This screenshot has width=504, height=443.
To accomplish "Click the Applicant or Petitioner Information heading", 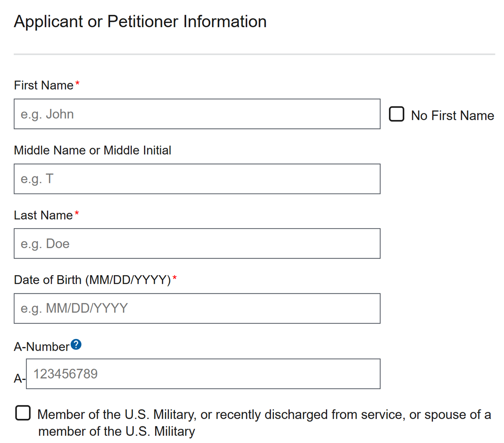I will pos(140,22).
